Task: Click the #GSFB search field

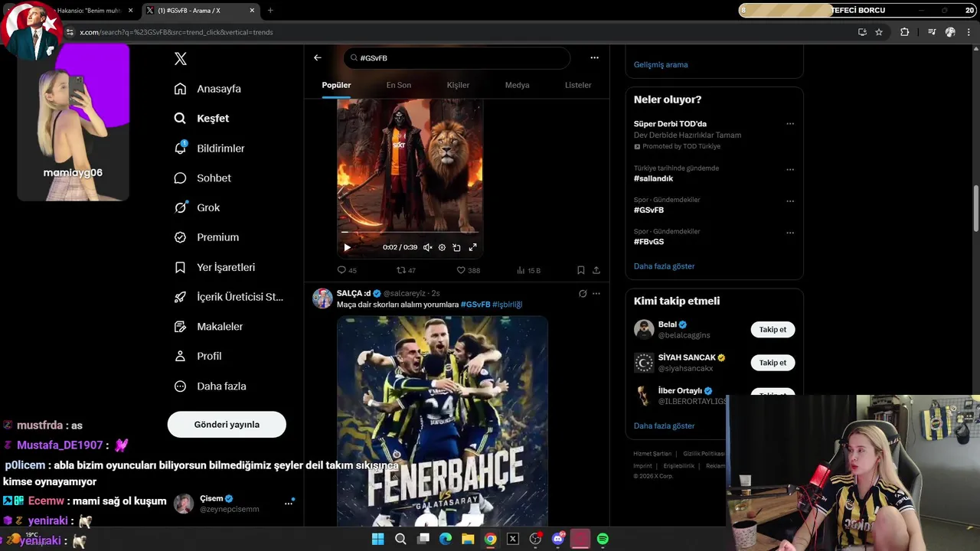Action: (x=457, y=58)
